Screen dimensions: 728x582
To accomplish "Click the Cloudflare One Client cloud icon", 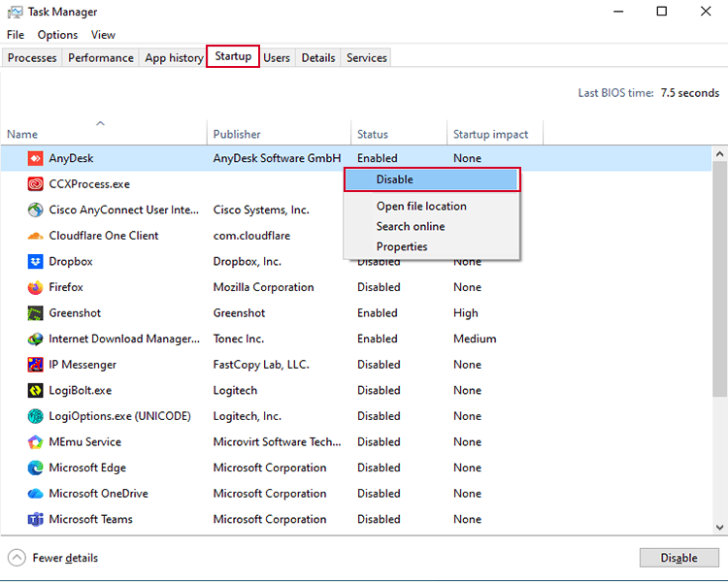I will point(35,236).
